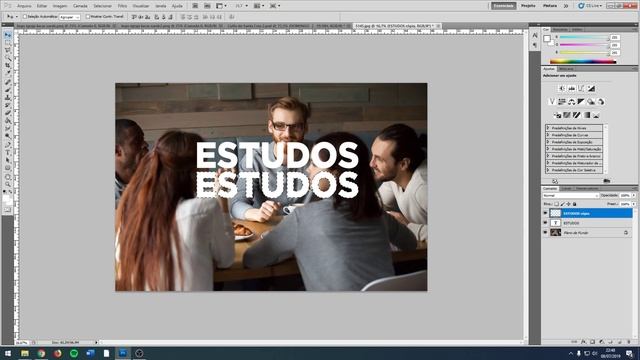The width and height of the screenshot is (640, 360).
Task: Add layer style fx at Layers panel bottom
Action: coord(583,342)
